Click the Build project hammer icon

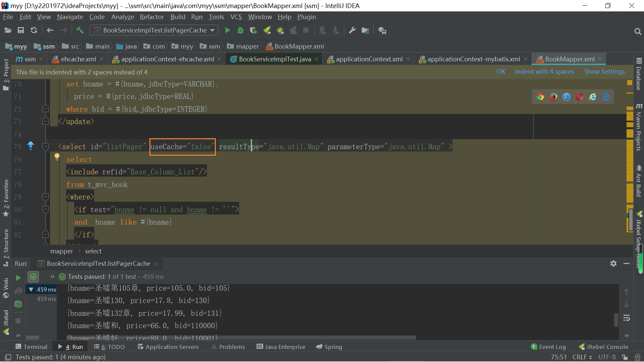click(x=80, y=31)
